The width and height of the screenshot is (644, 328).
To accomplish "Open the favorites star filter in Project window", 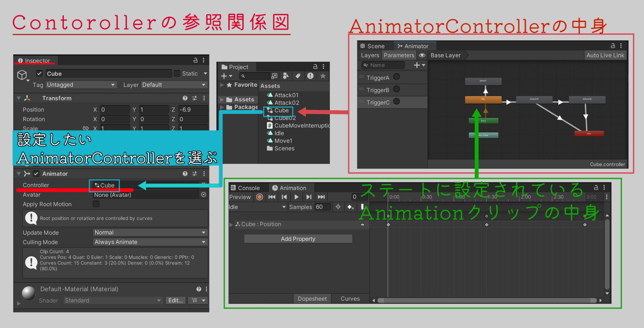I will pos(323,76).
